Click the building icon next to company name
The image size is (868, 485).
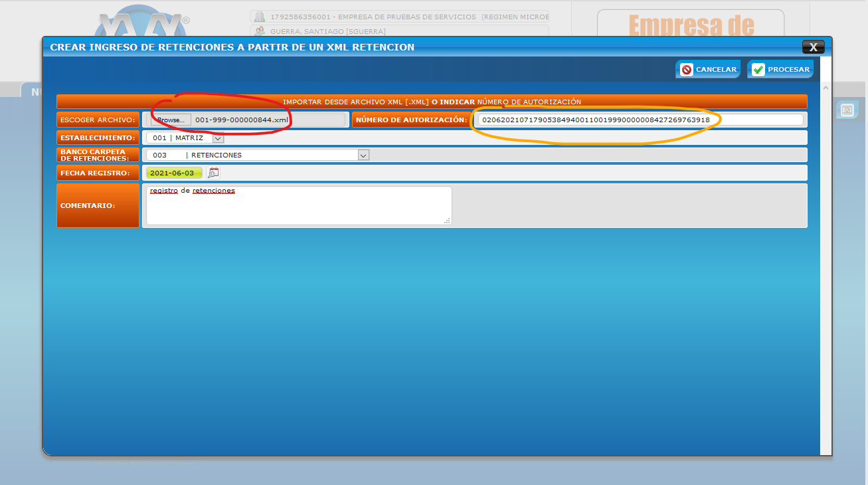pyautogui.click(x=259, y=17)
